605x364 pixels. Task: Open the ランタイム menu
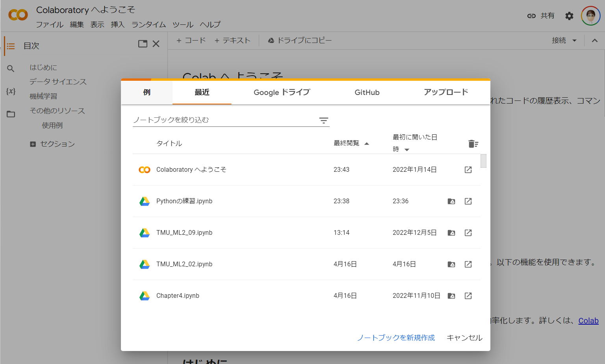pyautogui.click(x=149, y=24)
